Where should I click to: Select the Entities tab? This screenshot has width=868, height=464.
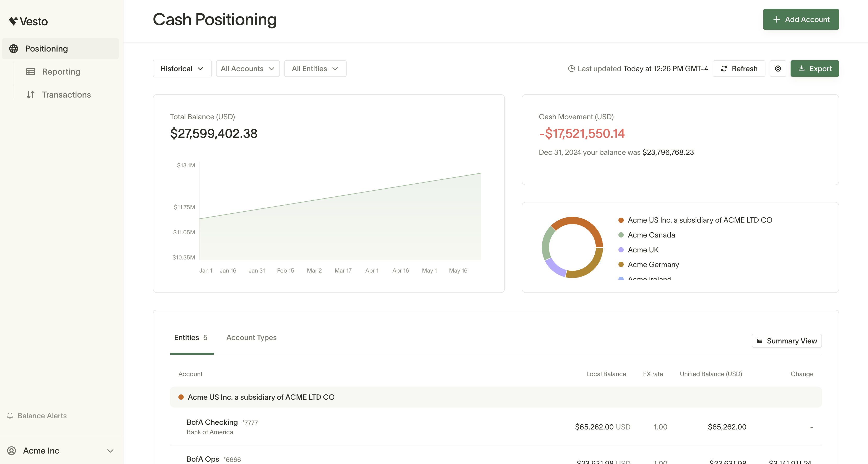(191, 338)
